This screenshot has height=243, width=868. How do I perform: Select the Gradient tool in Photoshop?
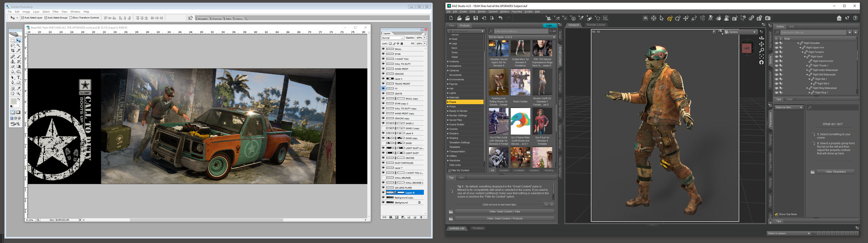click(18, 66)
